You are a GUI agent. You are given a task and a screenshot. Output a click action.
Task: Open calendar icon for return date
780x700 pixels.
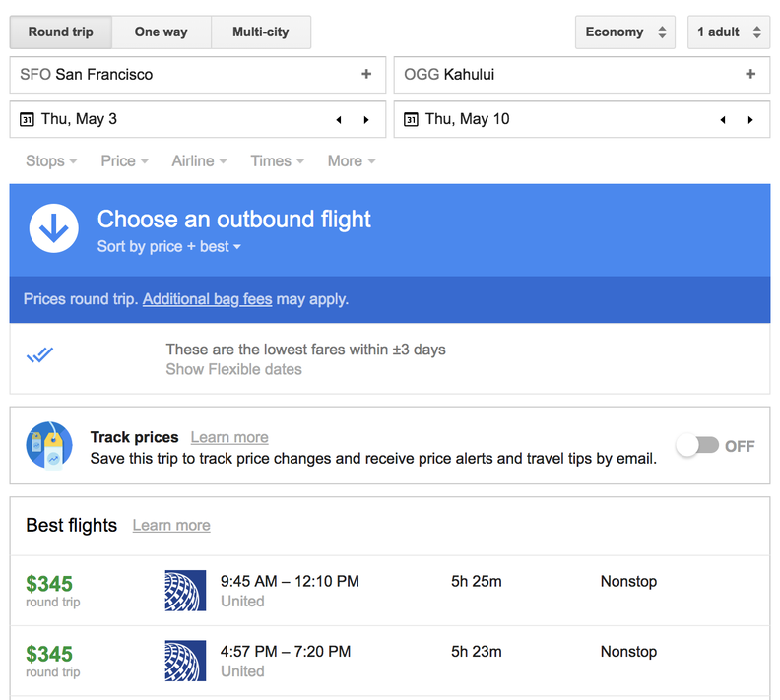coord(411,120)
